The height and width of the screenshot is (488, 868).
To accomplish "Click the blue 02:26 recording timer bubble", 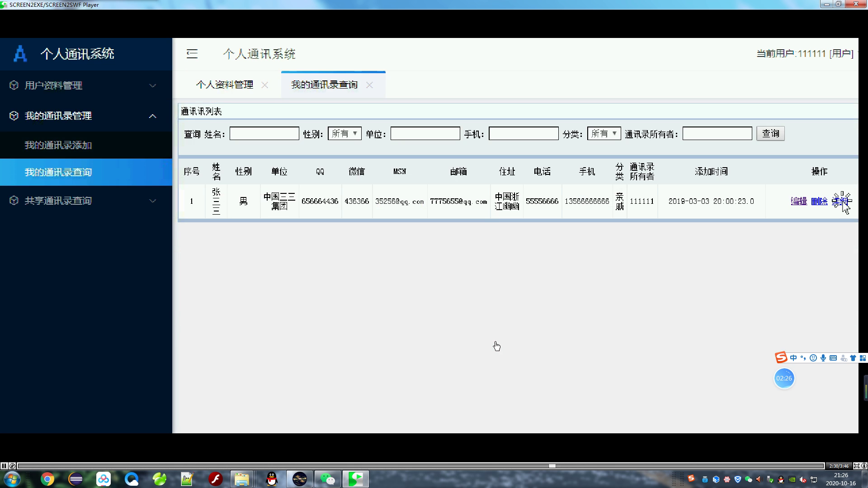I will [x=784, y=378].
